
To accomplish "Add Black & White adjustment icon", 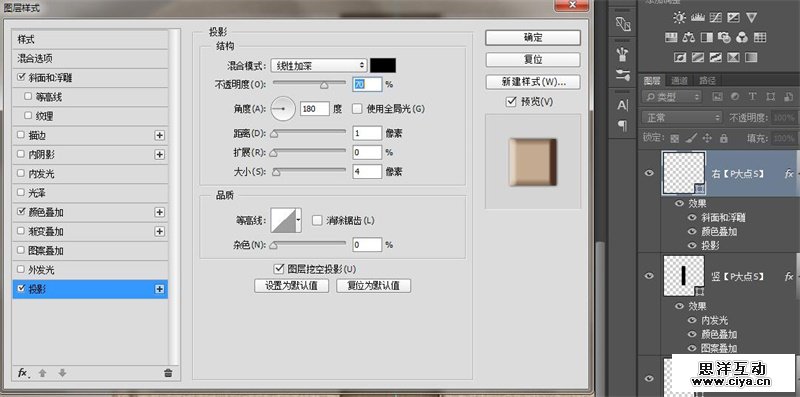I will pos(707,37).
